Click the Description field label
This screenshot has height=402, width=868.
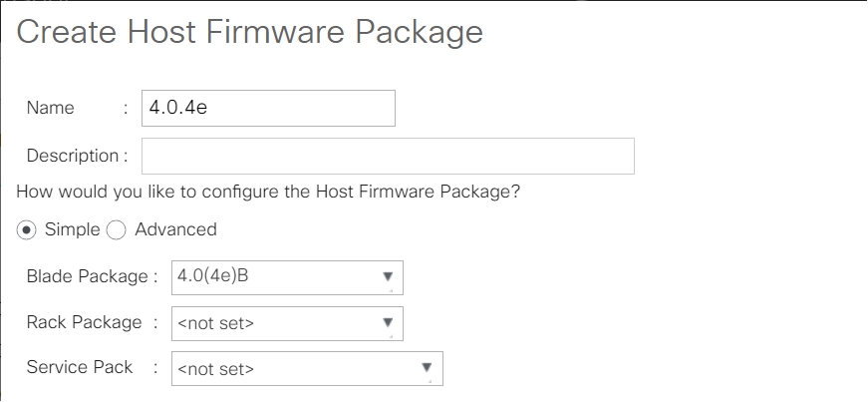click(x=73, y=156)
